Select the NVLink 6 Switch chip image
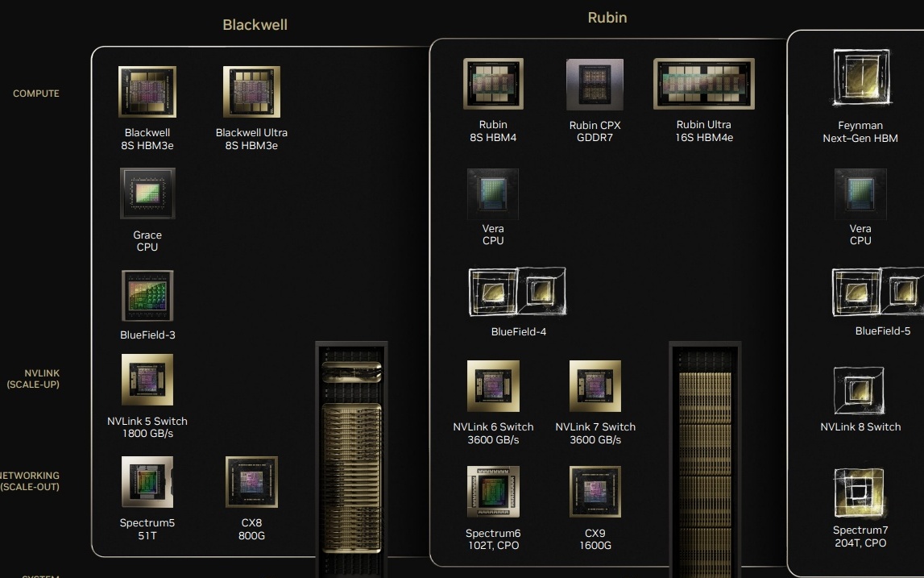Viewport: 924px width, 578px height. [x=493, y=386]
